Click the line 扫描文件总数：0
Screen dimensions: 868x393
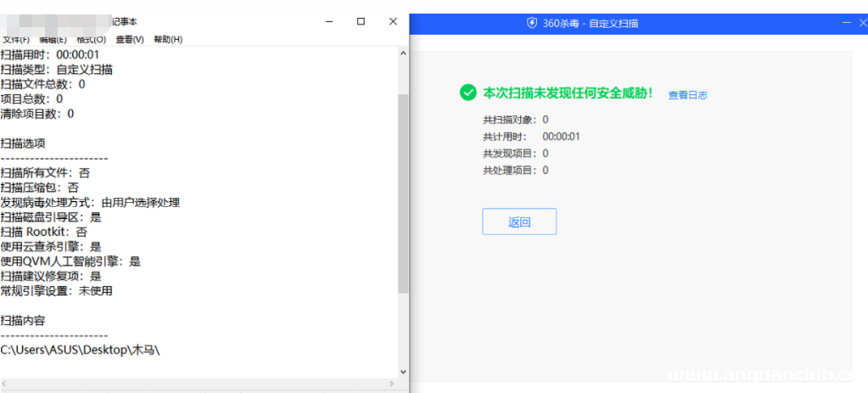click(42, 84)
